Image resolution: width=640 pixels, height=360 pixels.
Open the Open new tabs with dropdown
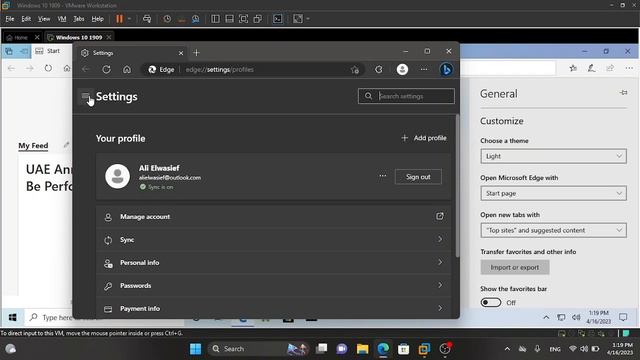553,230
